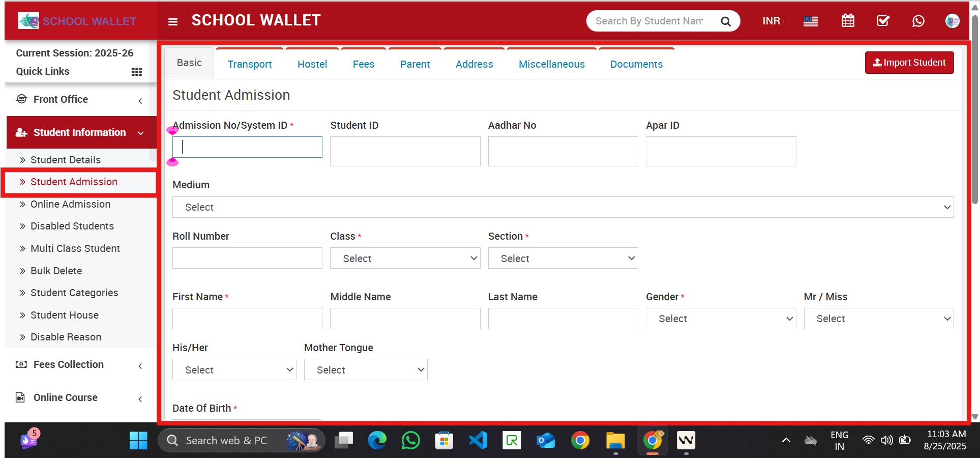The width and height of the screenshot is (980, 458).
Task: Click the volume speaker tray icon
Action: coord(887,440)
